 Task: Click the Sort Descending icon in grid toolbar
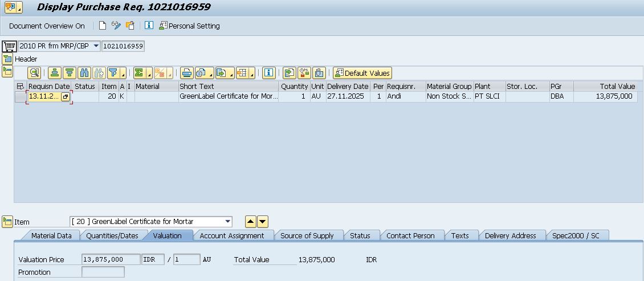coord(69,73)
